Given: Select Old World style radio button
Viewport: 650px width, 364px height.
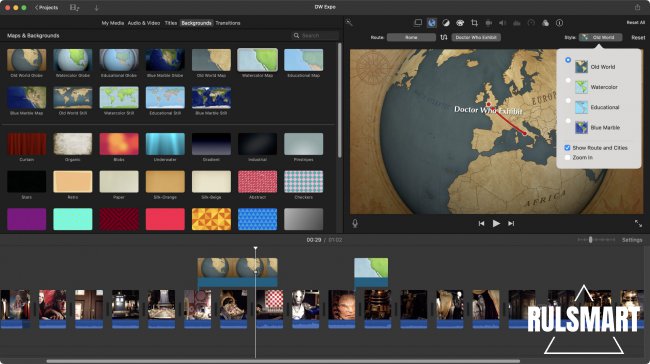Looking at the screenshot, I should [568, 60].
